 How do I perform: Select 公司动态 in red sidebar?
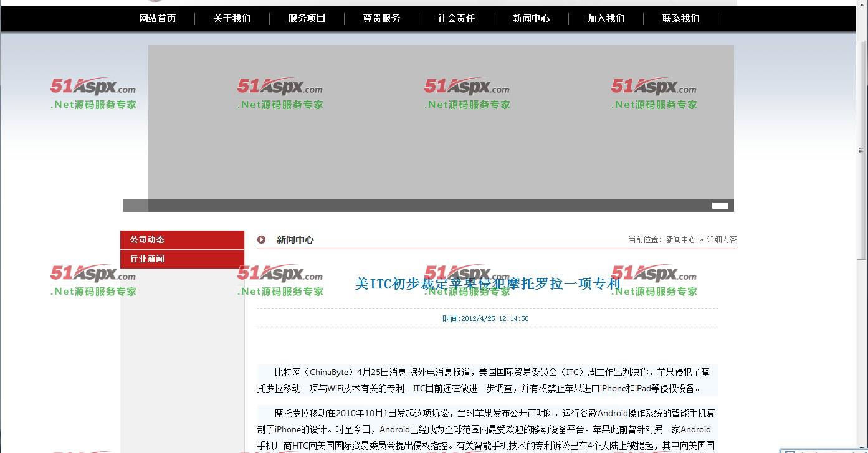coord(182,240)
